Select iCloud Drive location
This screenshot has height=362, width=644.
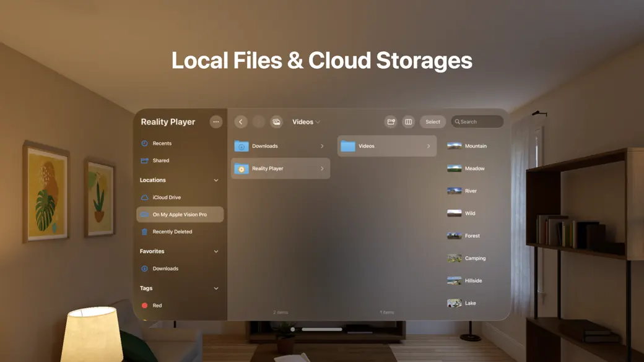180,197
